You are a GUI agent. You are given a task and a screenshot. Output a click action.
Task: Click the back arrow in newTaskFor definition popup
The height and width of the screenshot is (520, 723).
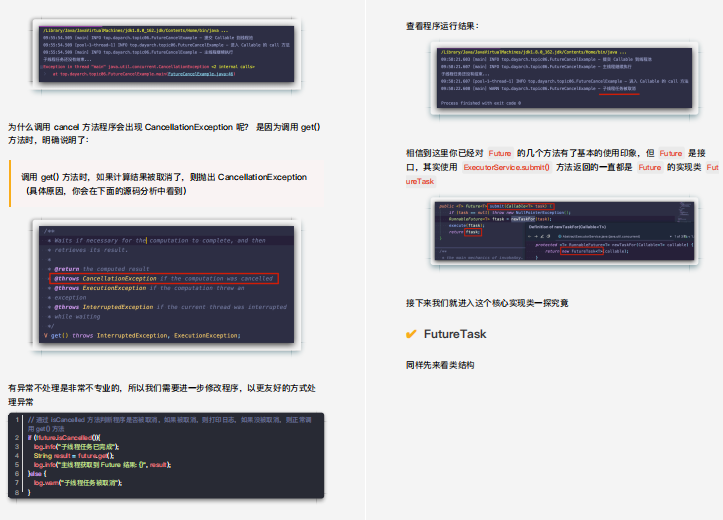[x=530, y=236]
